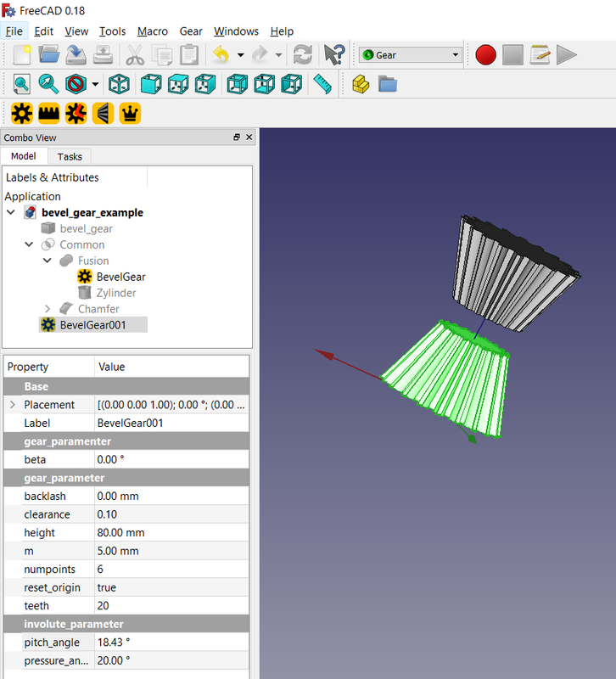Screen dimensions: 616x679
Task: Click the Cut scissors icon
Action: coord(135,55)
